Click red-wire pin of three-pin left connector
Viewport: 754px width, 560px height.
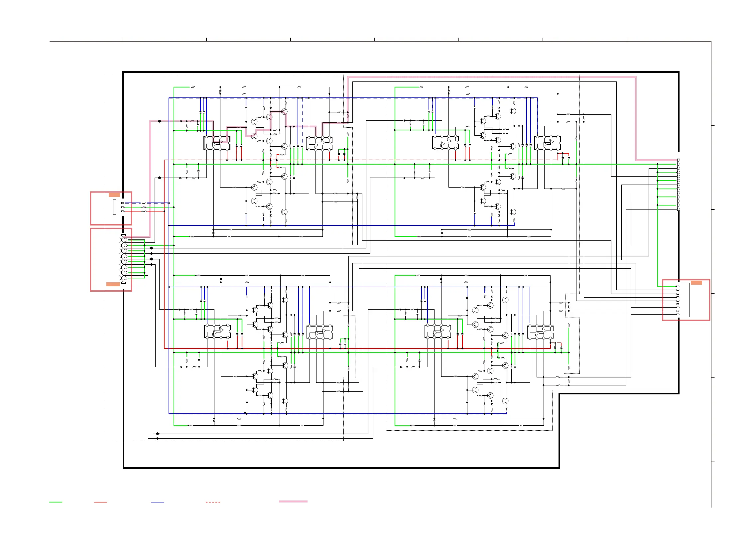click(122, 211)
